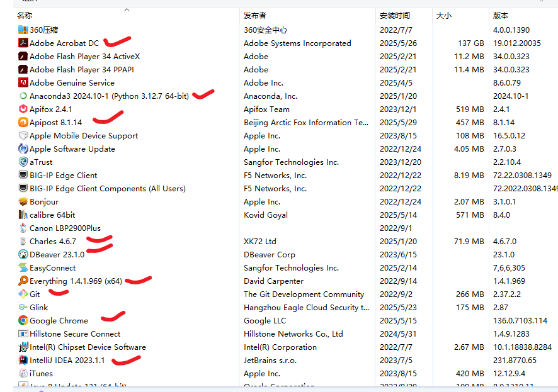Click the Flash Player 34 PPAPI icon

coord(23,69)
